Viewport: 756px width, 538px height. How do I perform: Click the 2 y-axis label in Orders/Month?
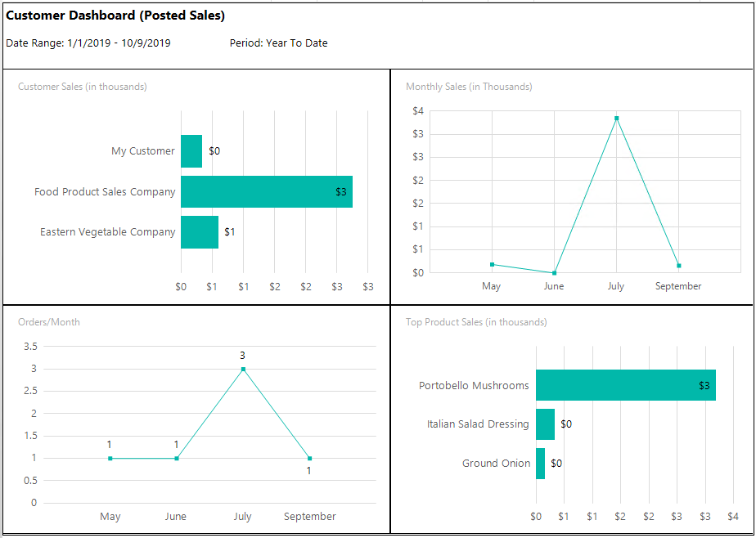coord(34,413)
